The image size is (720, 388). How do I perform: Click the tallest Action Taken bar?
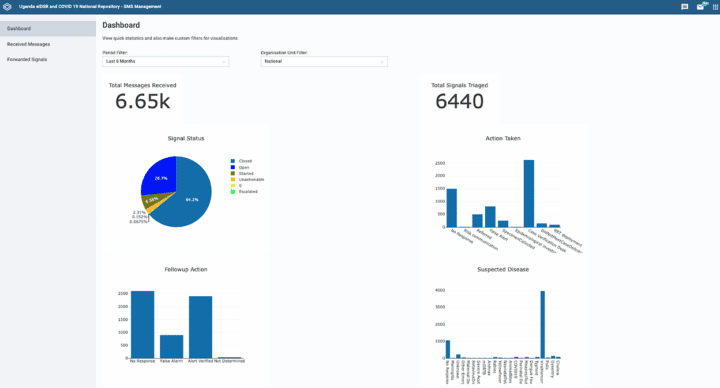529,193
